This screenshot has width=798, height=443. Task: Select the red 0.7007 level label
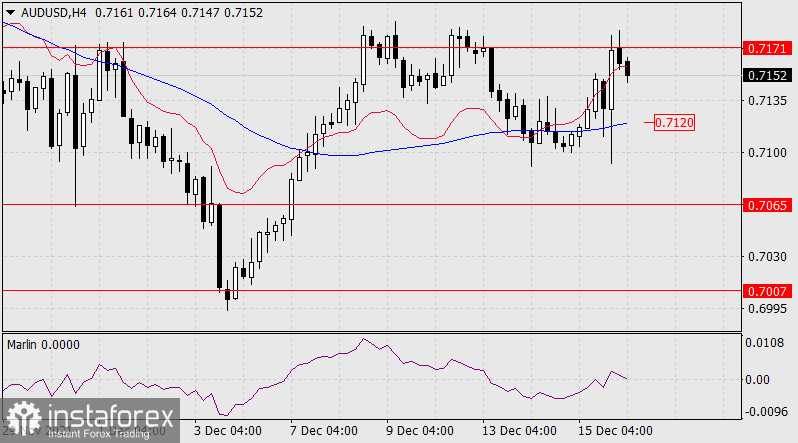click(x=764, y=290)
